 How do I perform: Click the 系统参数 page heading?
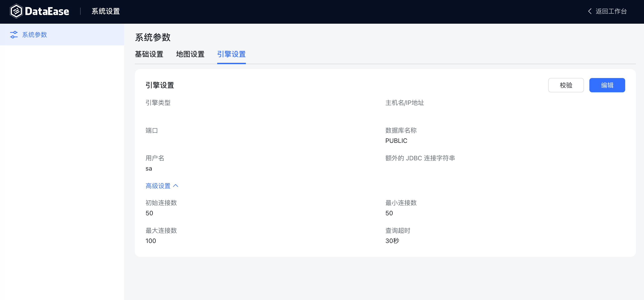pos(152,37)
